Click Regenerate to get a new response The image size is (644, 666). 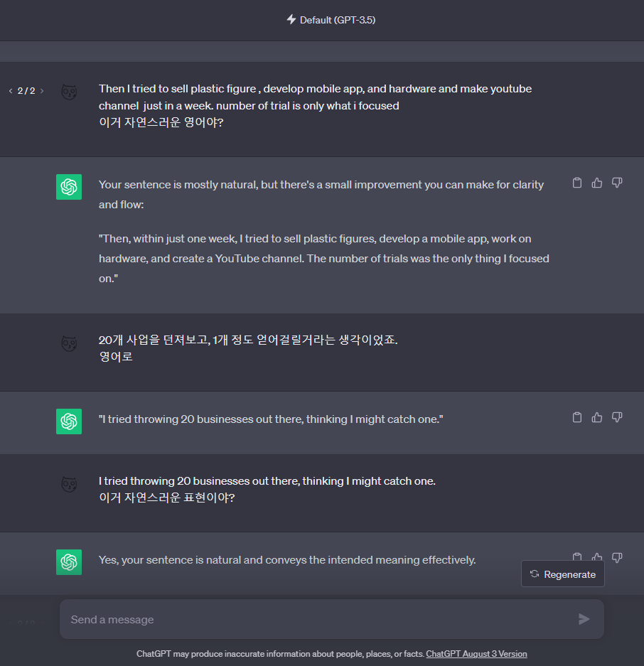562,574
